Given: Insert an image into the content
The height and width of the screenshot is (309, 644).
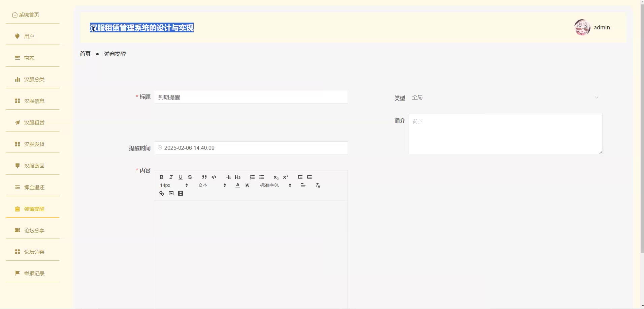Looking at the screenshot, I should pyautogui.click(x=171, y=193).
